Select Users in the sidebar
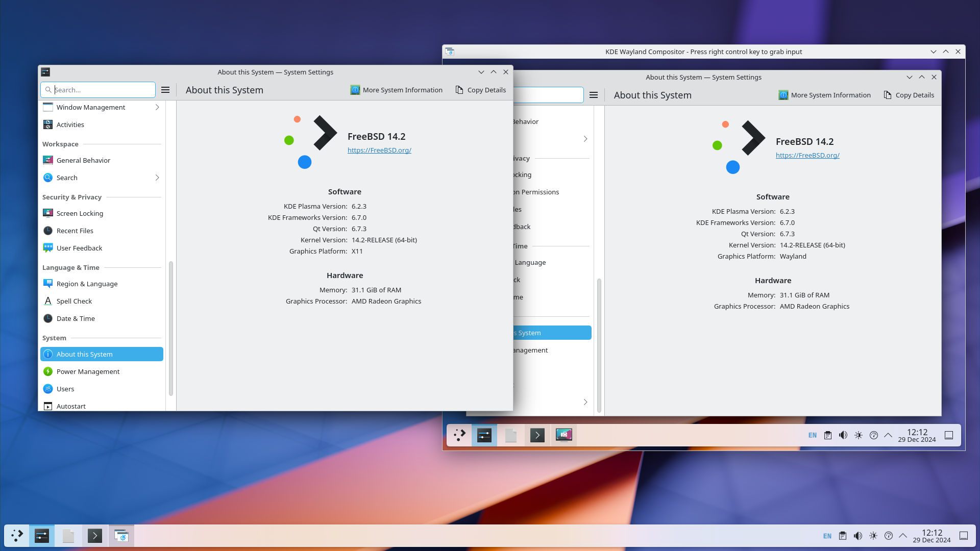 click(65, 389)
